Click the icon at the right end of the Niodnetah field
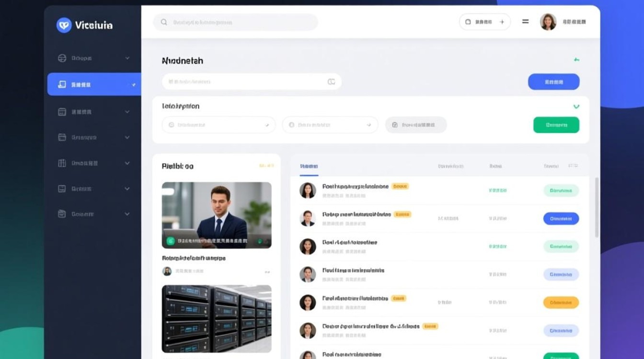This screenshot has height=359, width=644. click(x=331, y=82)
